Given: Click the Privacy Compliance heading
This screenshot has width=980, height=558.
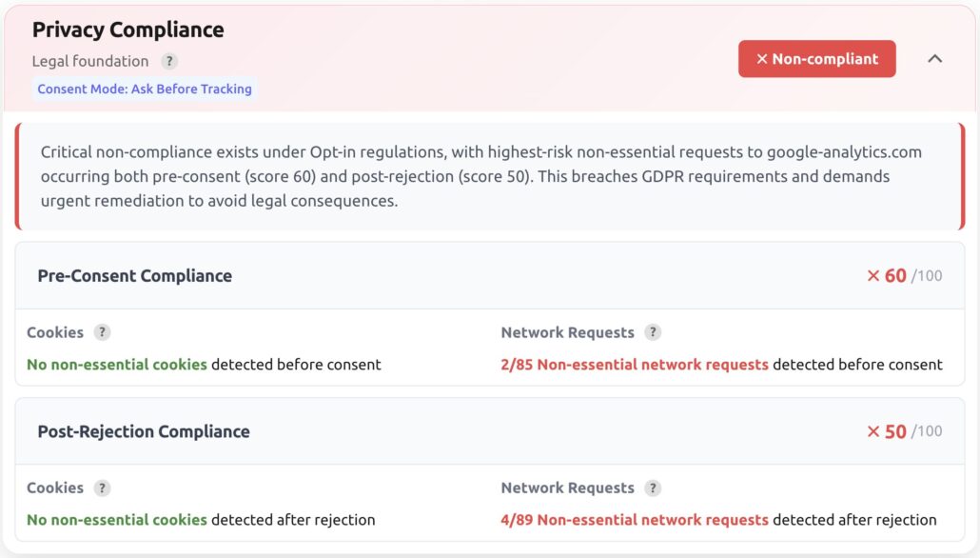Looking at the screenshot, I should pos(128,30).
